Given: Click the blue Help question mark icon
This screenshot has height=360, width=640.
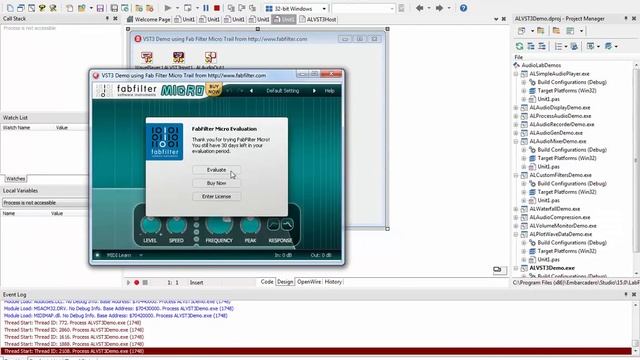Looking at the screenshot, I should pos(463,8).
